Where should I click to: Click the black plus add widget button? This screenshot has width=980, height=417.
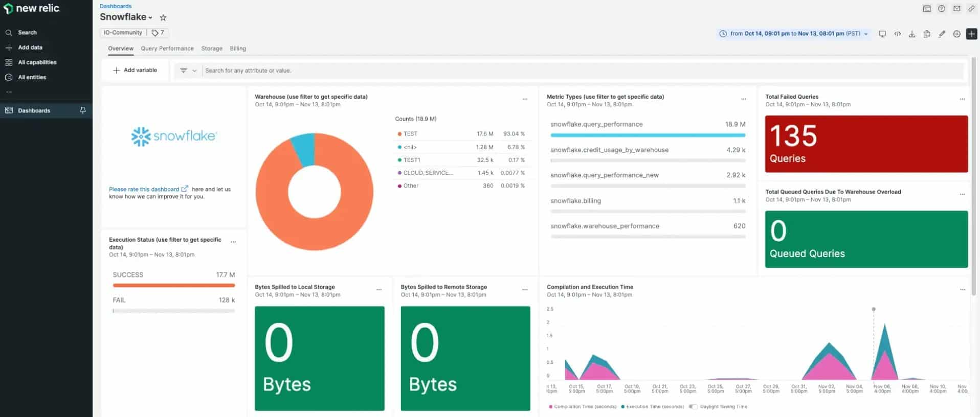[x=971, y=34]
